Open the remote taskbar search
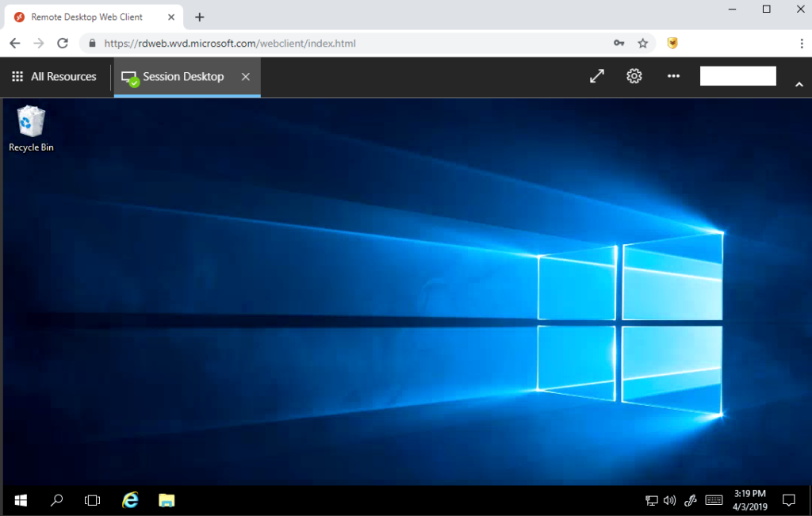 click(x=56, y=500)
